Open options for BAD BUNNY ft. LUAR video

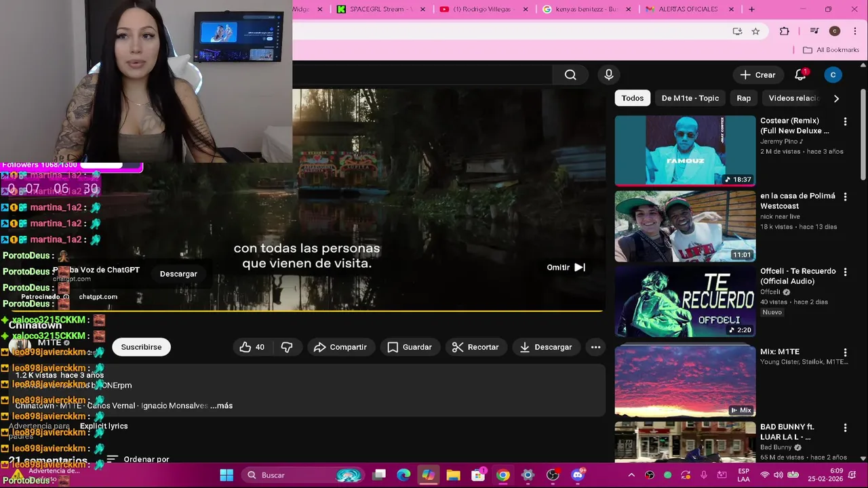(x=845, y=428)
